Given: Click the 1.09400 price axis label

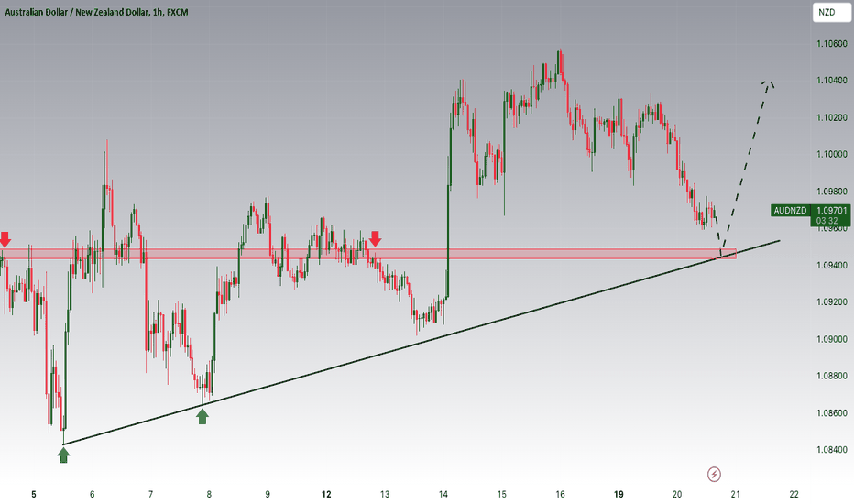Looking at the screenshot, I should (x=832, y=266).
